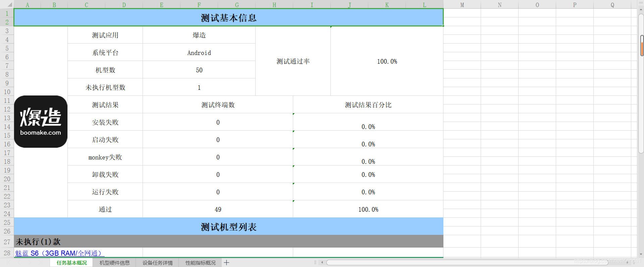The image size is (644, 267).
Task: Open the 机型硬件信息 sheet tab
Action: click(114, 263)
